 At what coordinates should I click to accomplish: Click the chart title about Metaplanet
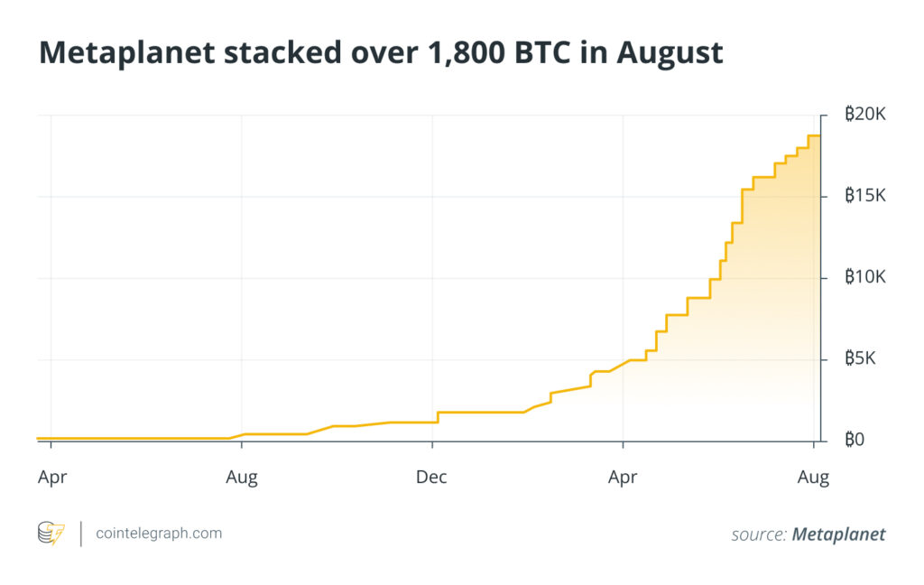pos(381,53)
